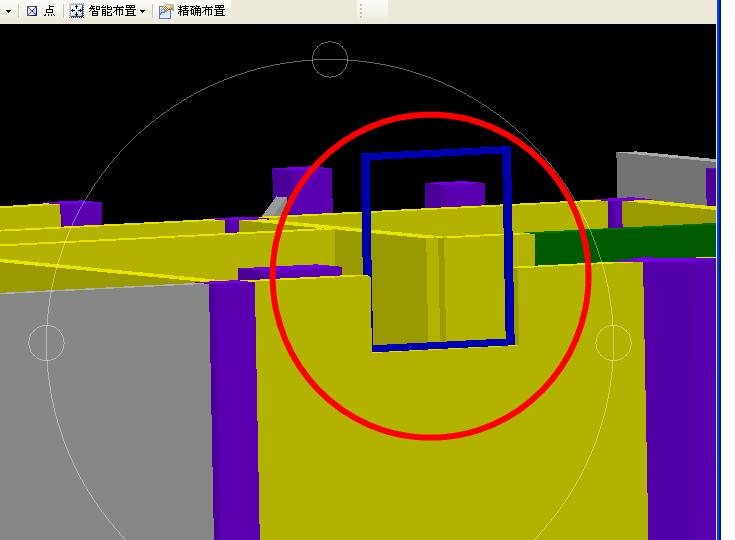Click the 智能布置 smart layout icon
This screenshot has width=735, height=540.
coord(76,11)
